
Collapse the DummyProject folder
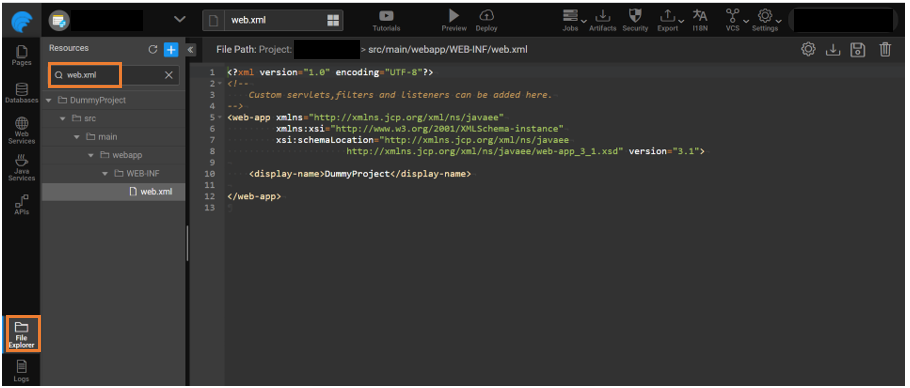tap(49, 100)
